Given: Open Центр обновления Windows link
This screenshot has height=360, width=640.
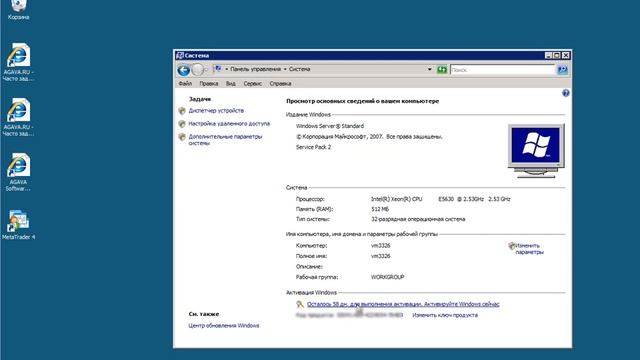Looking at the screenshot, I should pyautogui.click(x=224, y=326).
